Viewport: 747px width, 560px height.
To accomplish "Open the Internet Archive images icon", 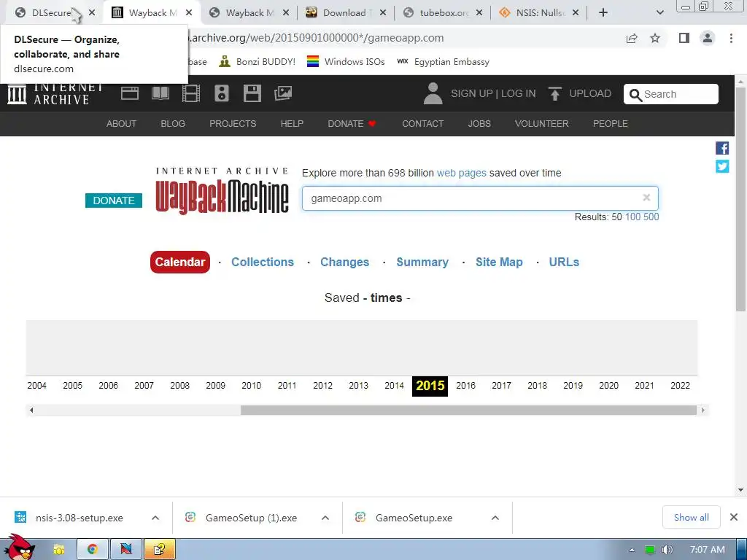I will [x=283, y=93].
